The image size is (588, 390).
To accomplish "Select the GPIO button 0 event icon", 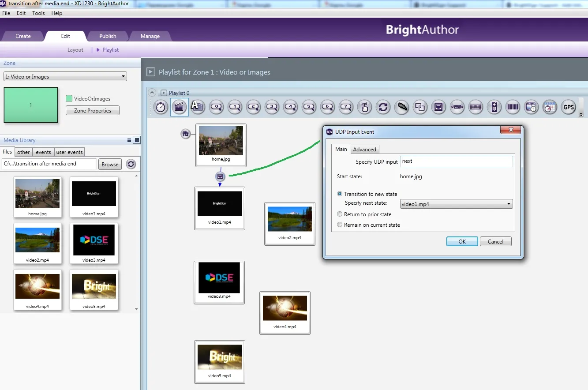I will pos(216,107).
